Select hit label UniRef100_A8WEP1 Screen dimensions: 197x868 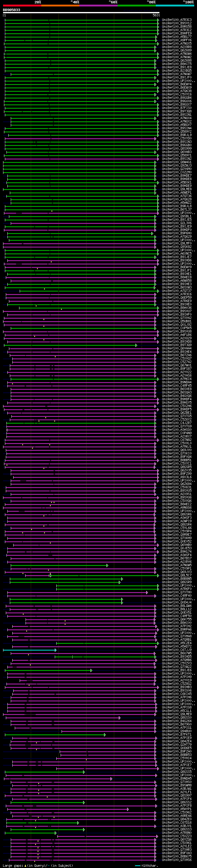[177, 193]
